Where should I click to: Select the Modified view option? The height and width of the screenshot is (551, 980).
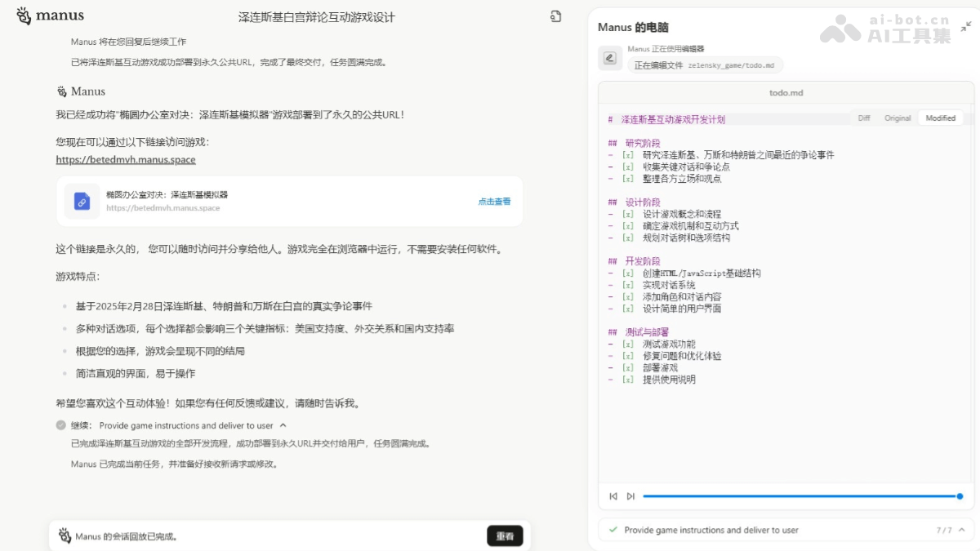tap(940, 118)
